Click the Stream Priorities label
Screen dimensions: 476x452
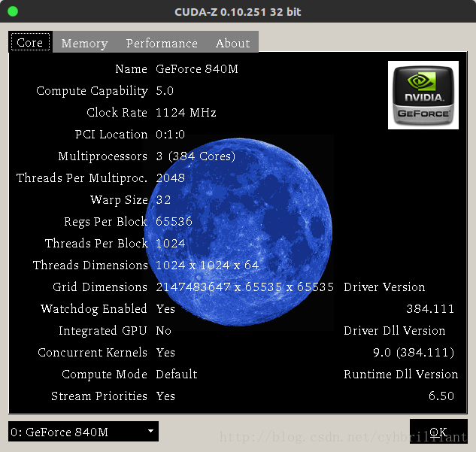point(99,396)
